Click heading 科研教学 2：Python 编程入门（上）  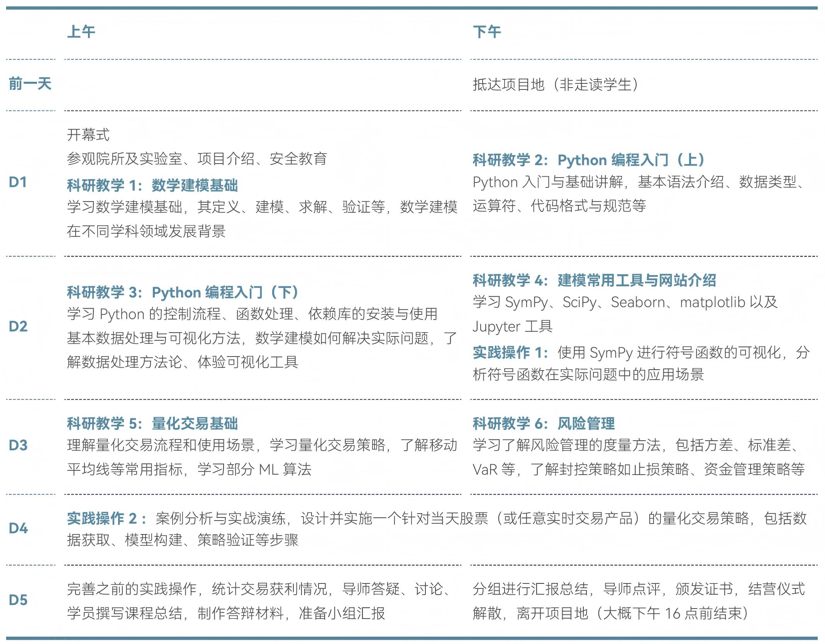[590, 160]
